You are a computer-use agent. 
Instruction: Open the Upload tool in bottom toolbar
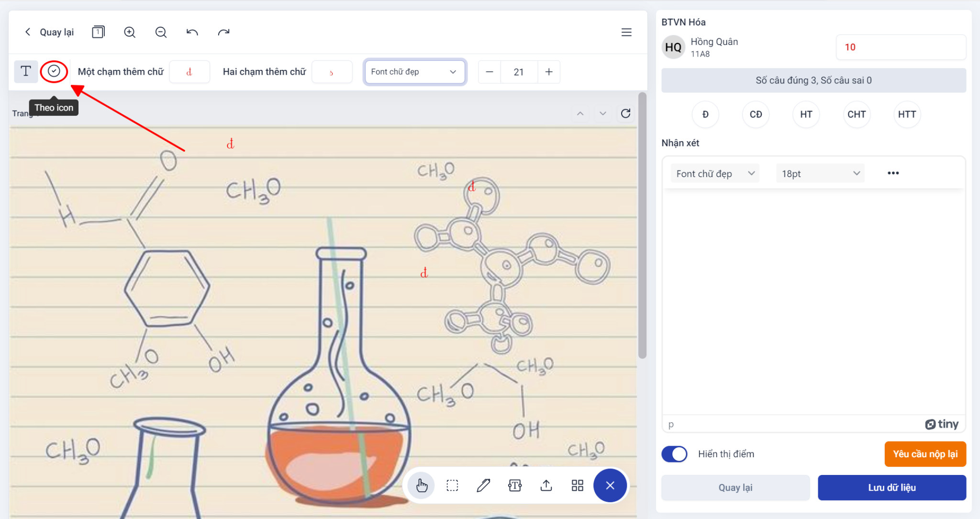[546, 485]
